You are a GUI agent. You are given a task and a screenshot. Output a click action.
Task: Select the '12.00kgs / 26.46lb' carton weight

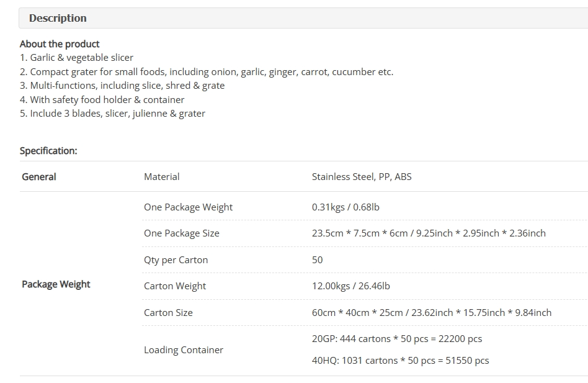point(351,286)
